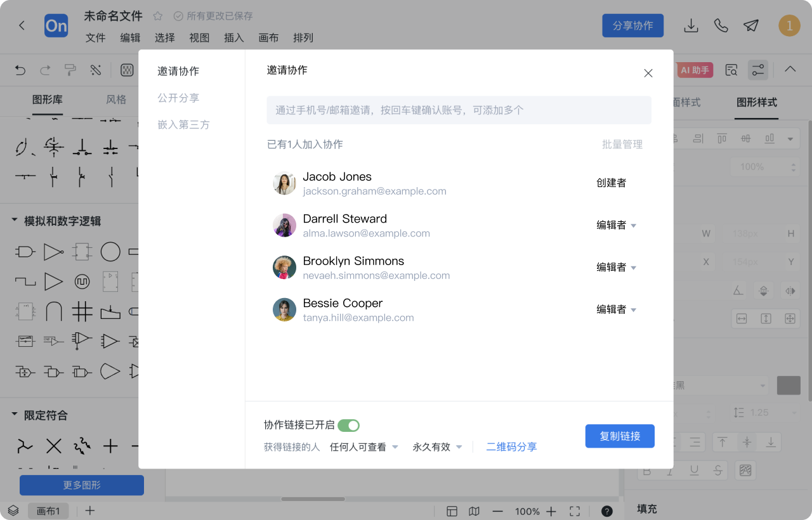Click the find and replace icon

pos(730,70)
